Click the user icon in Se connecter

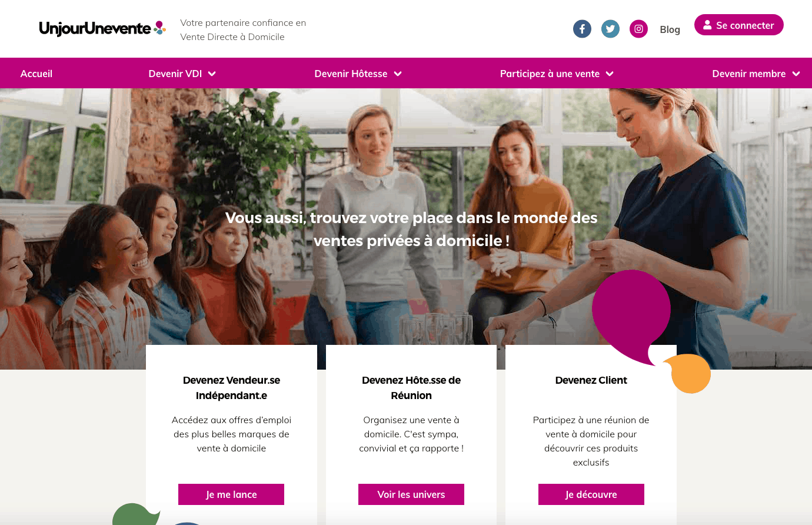coord(707,25)
